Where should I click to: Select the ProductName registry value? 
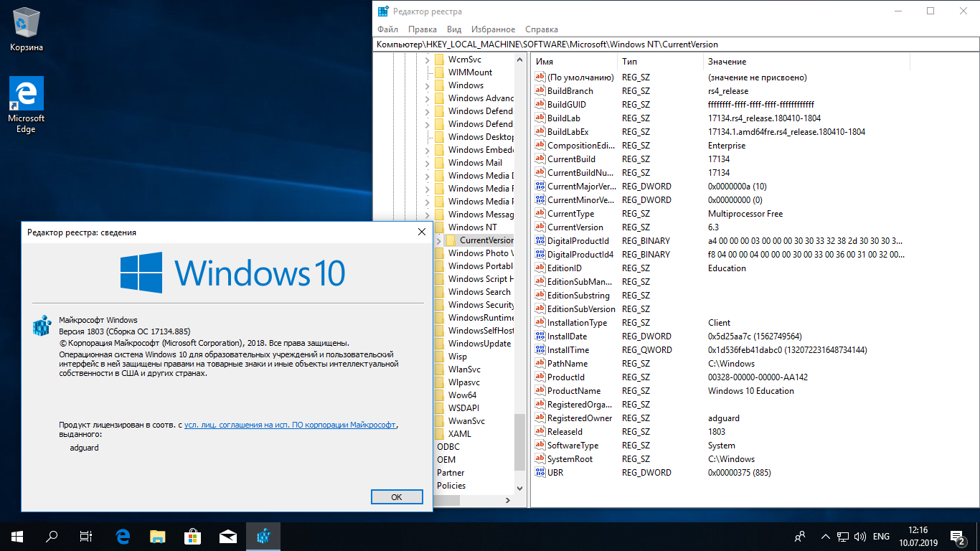[x=574, y=391]
